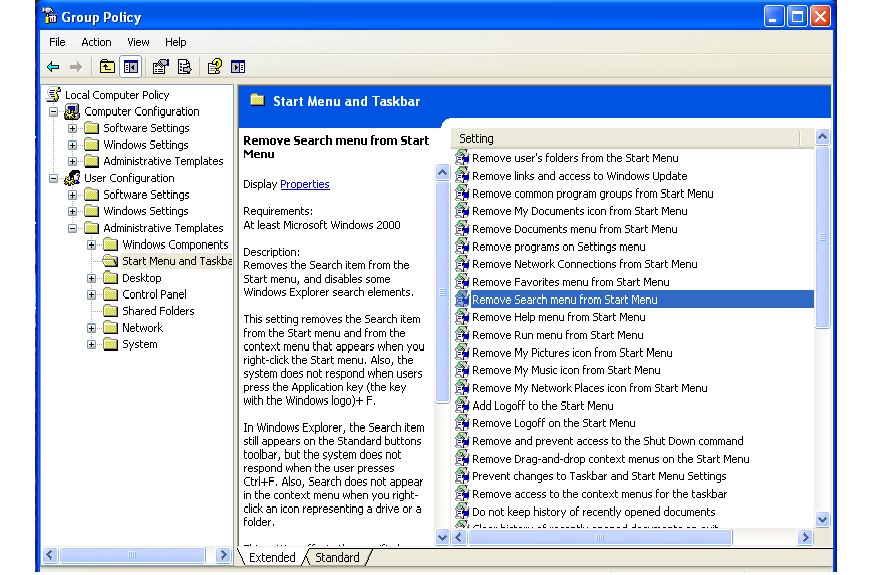Open the Help menu
Viewport: 890px width, 575px height.
tap(175, 42)
